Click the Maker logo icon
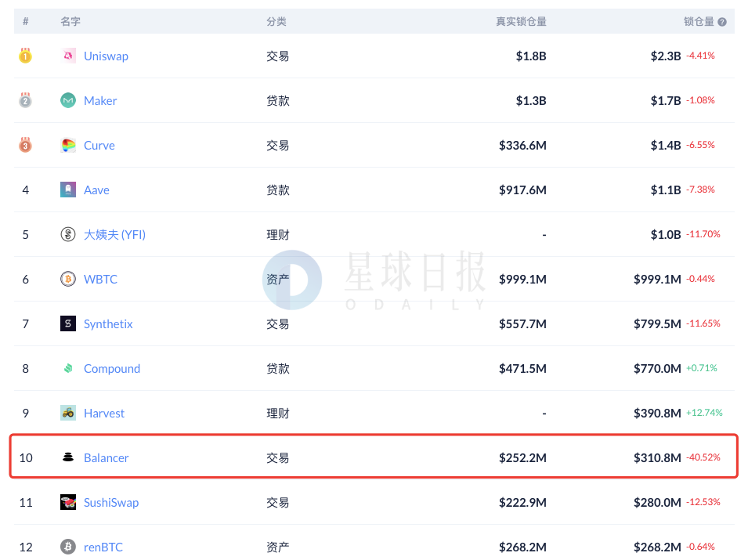Screen dimensions: 748x560 tap(68, 100)
